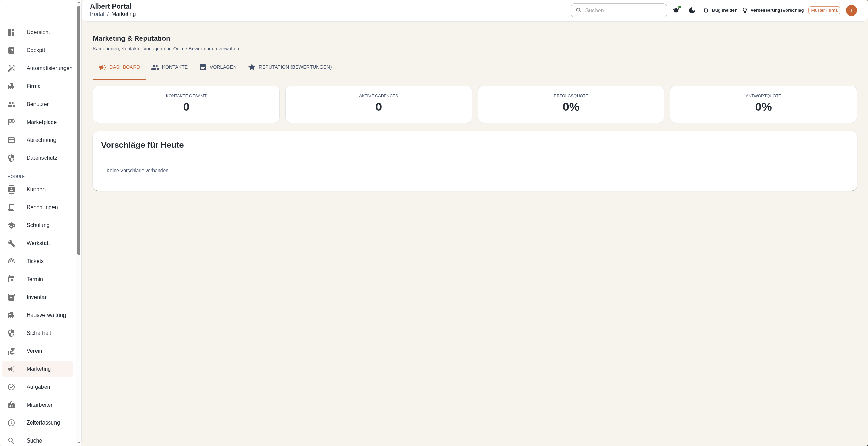Click the sidebar vertical scrollbar thumb

point(79,130)
